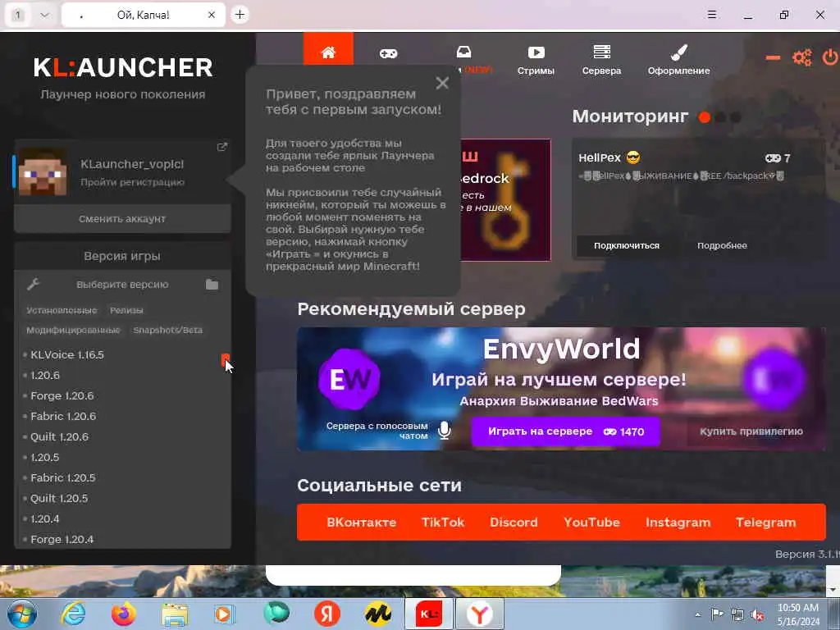Open the launcher home tab
This screenshot has height=630, width=840.
coord(328,49)
